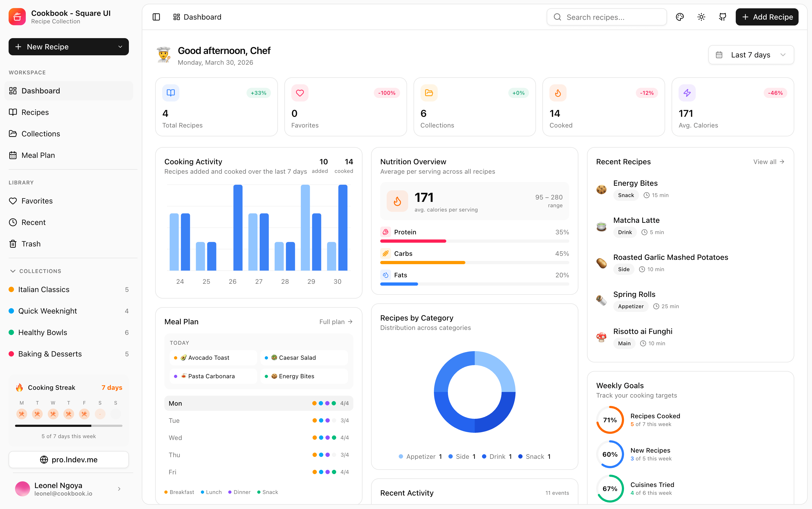Click the Cooking Streak weekly progress bar

(x=69, y=426)
